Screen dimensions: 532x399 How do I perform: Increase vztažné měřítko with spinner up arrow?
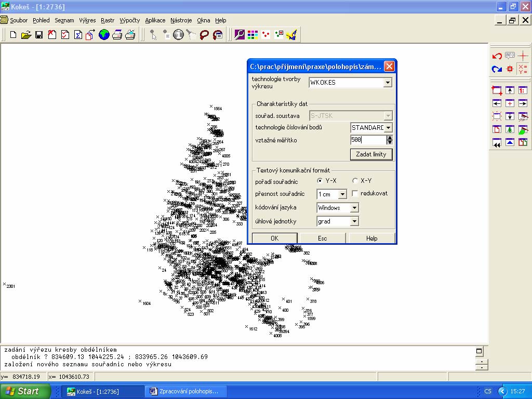click(x=390, y=137)
